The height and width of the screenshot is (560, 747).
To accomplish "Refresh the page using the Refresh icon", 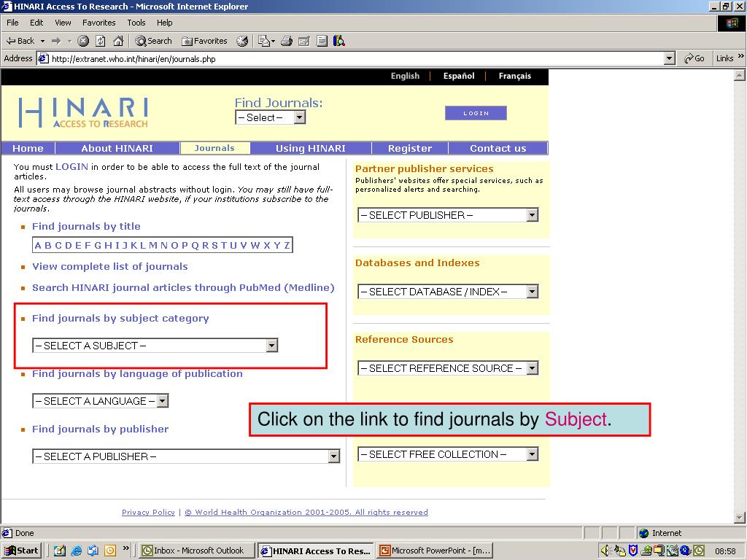I will point(101,41).
